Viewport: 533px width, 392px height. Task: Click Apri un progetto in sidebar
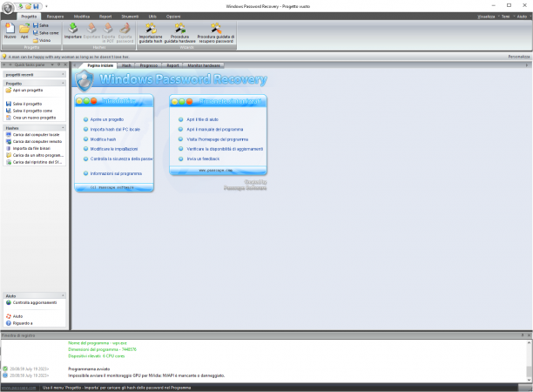click(24, 91)
